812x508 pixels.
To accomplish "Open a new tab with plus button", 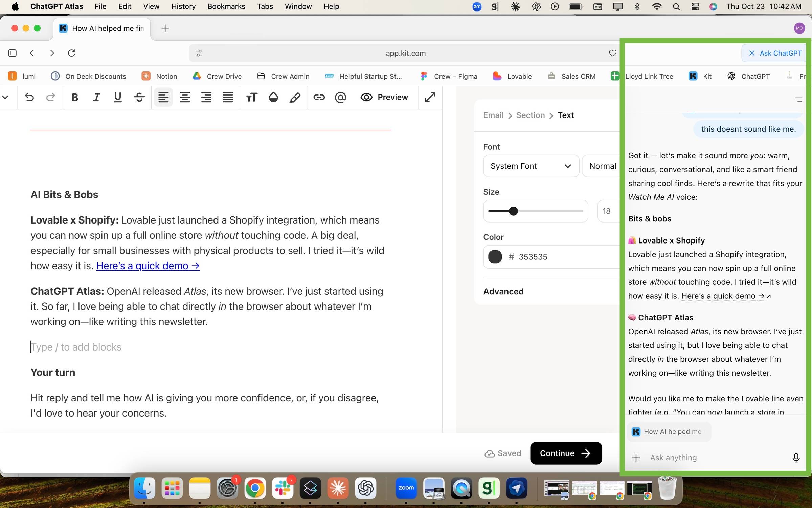I will (165, 28).
